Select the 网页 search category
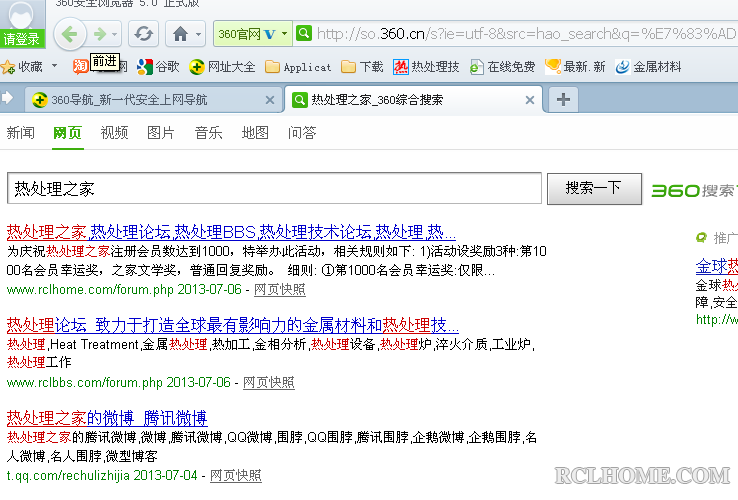The height and width of the screenshot is (500, 738). 67,133
